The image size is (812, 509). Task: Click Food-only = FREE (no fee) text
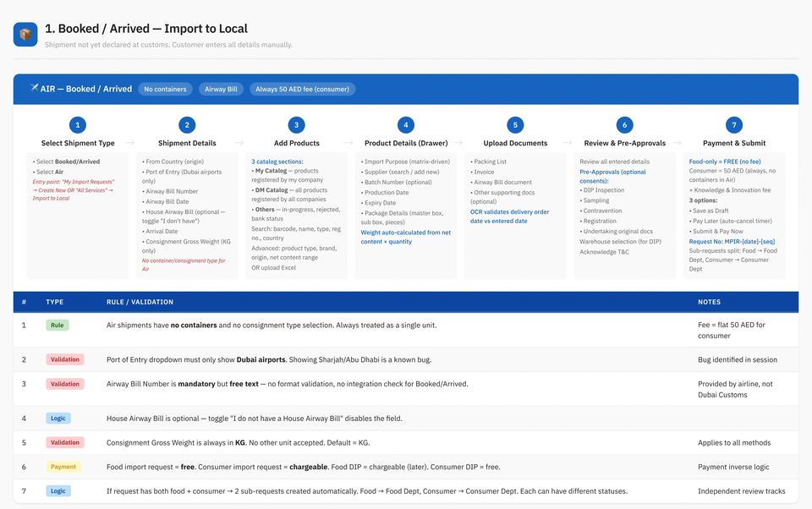[725, 161]
